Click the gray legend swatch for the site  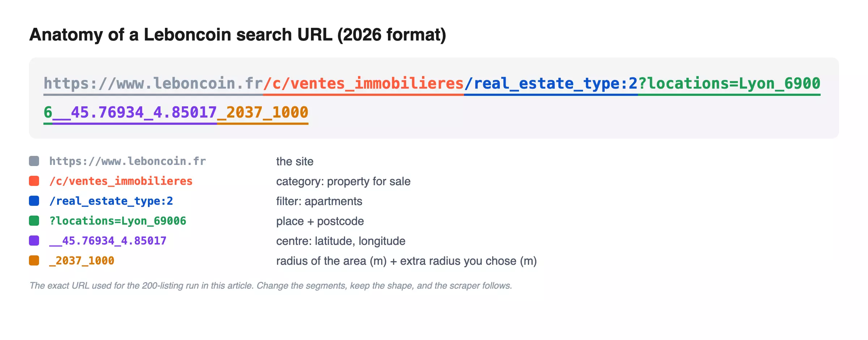[34, 161]
